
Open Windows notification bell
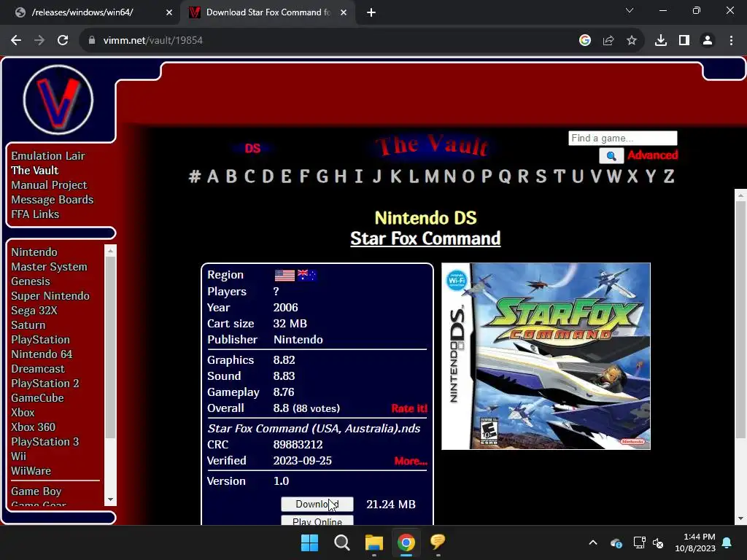[727, 542]
